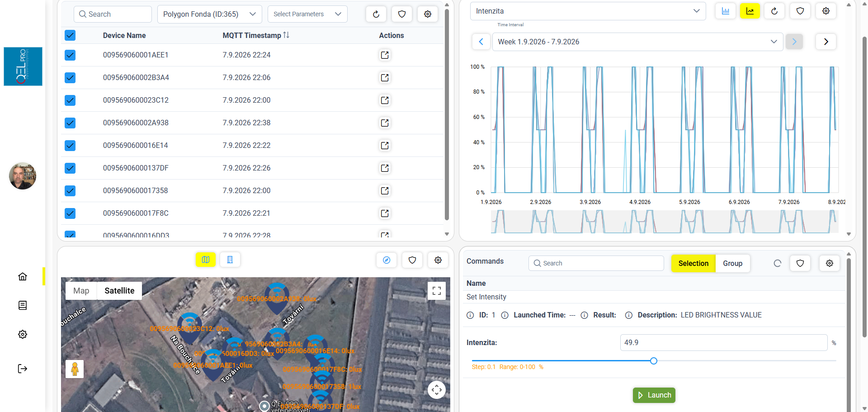The width and height of the screenshot is (868, 412).
Task: Click the compass icon above map
Action: point(387,260)
